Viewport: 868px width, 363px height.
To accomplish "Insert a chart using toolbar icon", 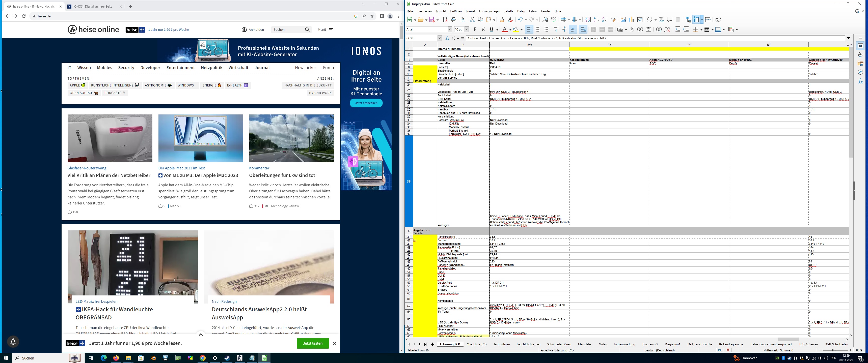I will point(632,19).
